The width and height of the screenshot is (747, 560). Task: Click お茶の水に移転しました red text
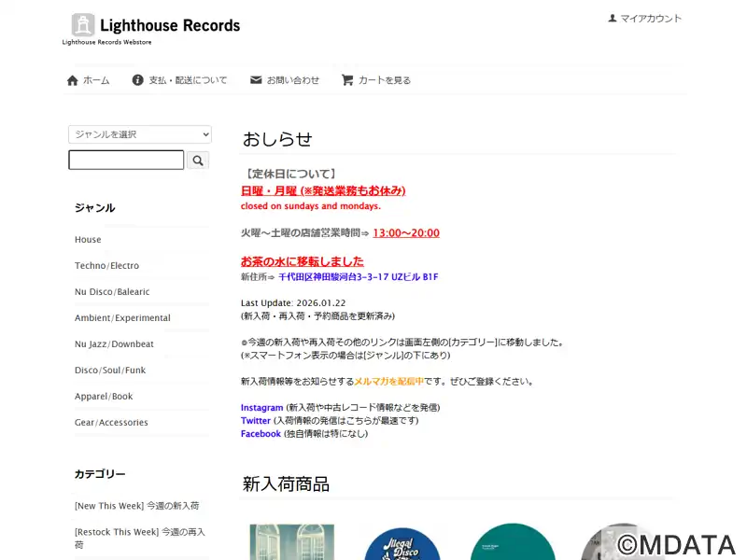coord(302,261)
